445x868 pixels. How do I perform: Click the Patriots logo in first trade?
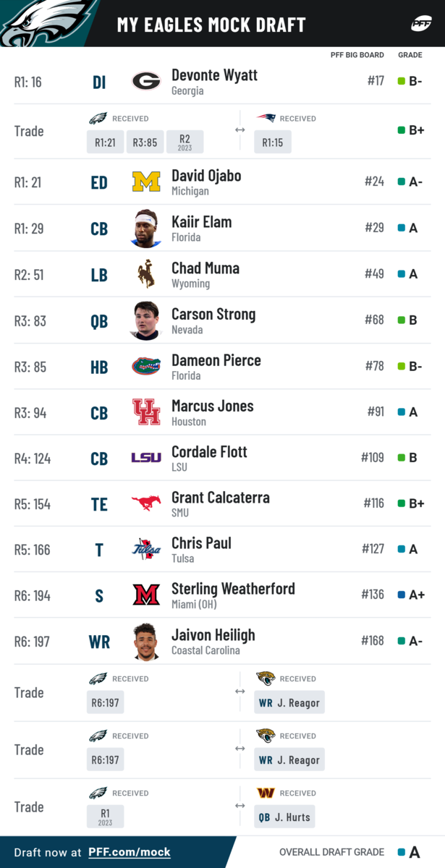[266, 118]
